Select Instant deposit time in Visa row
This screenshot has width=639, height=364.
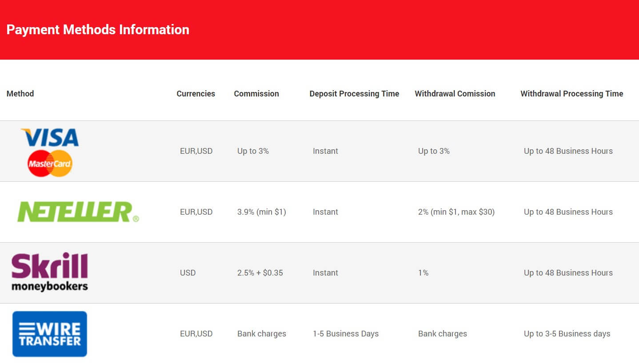coord(325,151)
